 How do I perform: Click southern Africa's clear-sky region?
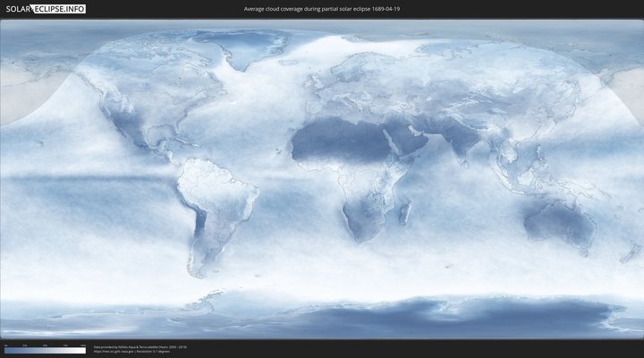tap(362, 219)
